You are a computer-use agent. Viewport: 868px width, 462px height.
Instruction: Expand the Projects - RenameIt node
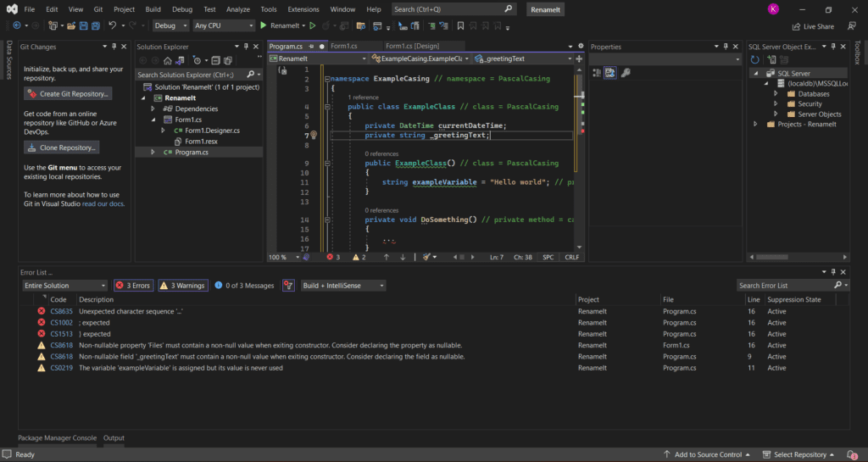coord(755,125)
